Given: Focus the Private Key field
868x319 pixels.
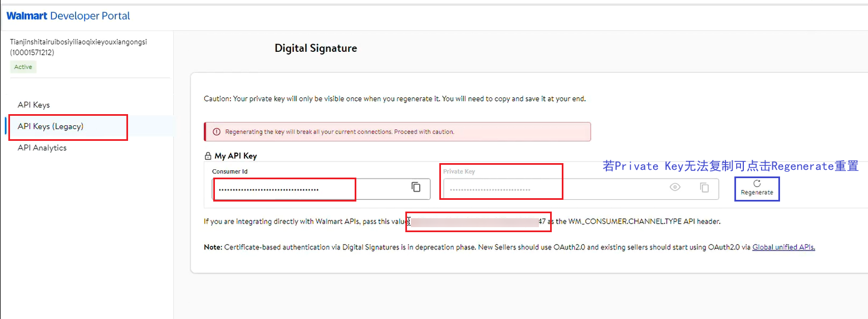Looking at the screenshot, I should tap(581, 189).
